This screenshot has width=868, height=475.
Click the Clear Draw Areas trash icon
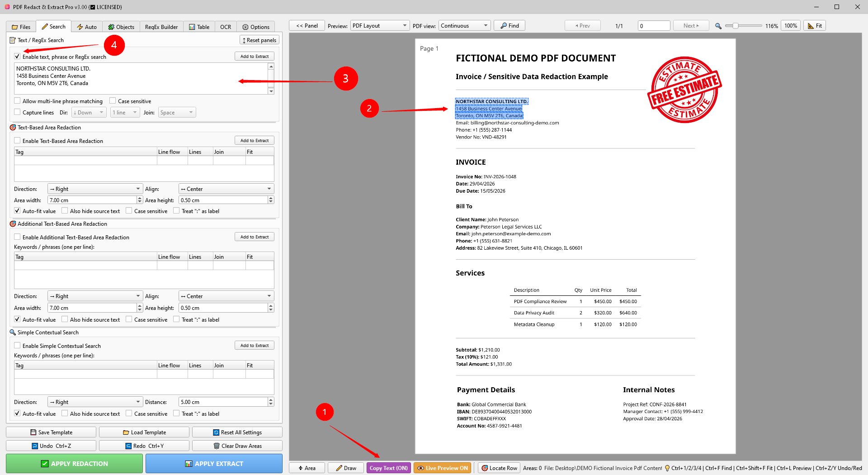[217, 446]
